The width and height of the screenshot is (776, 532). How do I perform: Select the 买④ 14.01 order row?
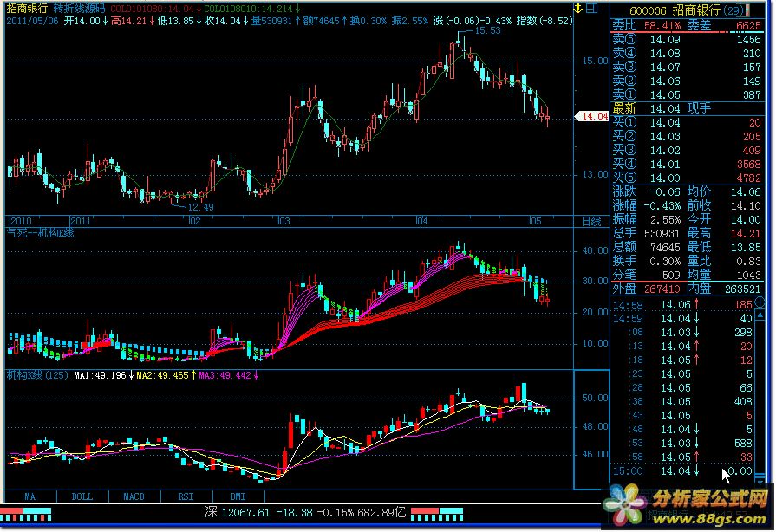688,164
